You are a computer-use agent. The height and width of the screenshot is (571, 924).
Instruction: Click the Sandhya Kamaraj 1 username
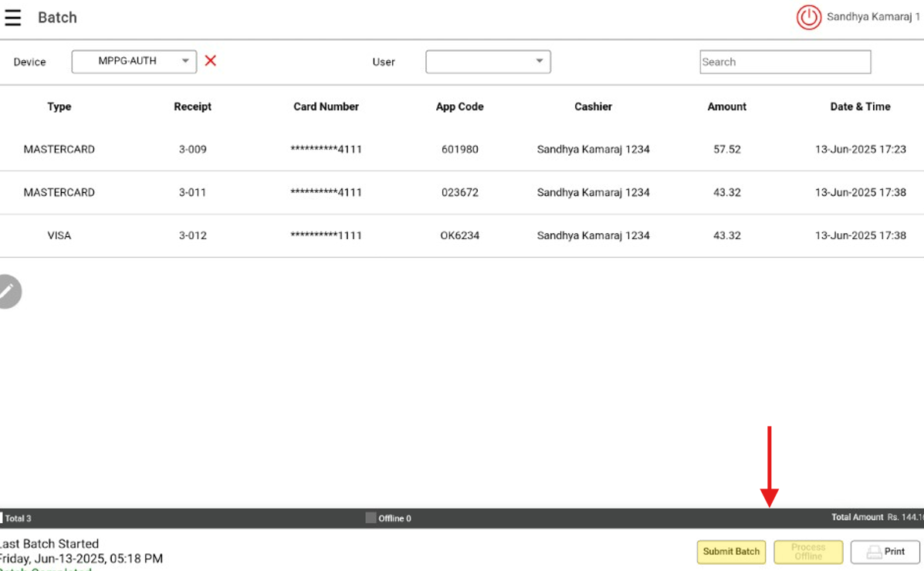click(x=872, y=17)
